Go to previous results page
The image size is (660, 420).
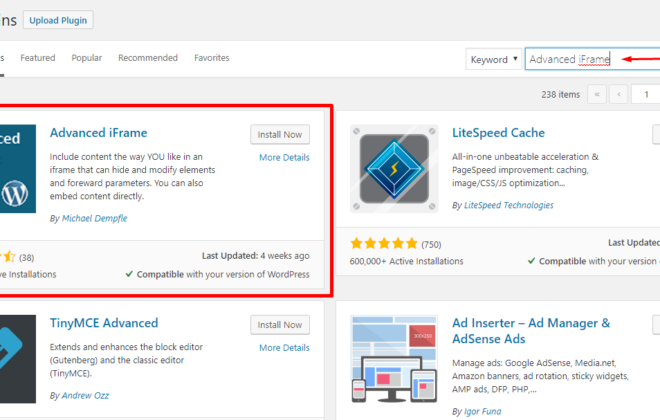click(619, 94)
